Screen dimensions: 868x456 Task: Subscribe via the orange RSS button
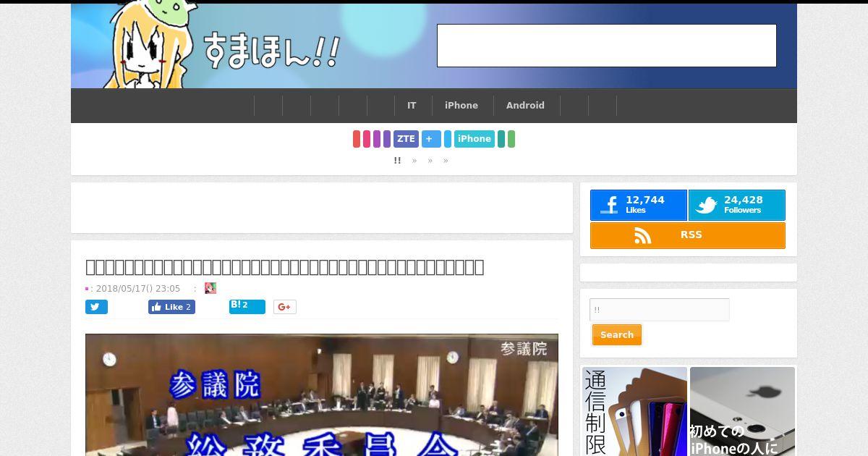click(688, 235)
